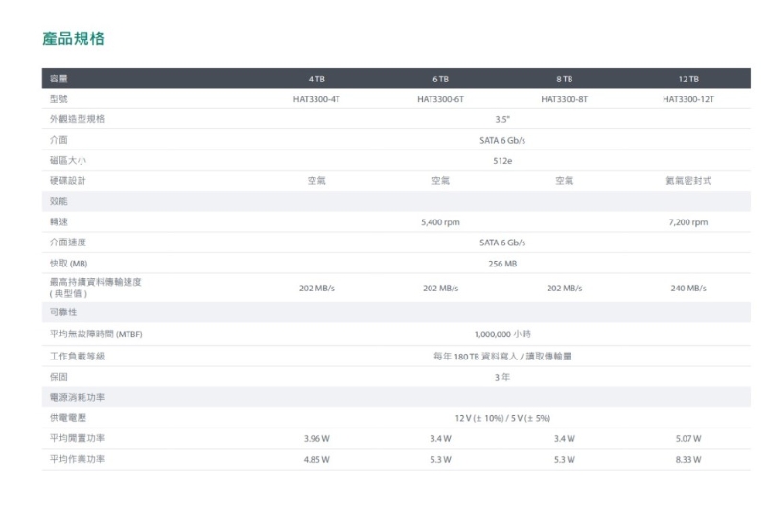This screenshot has width=769, height=532.
Task: Select the 4 TB column header
Action: [316, 79]
